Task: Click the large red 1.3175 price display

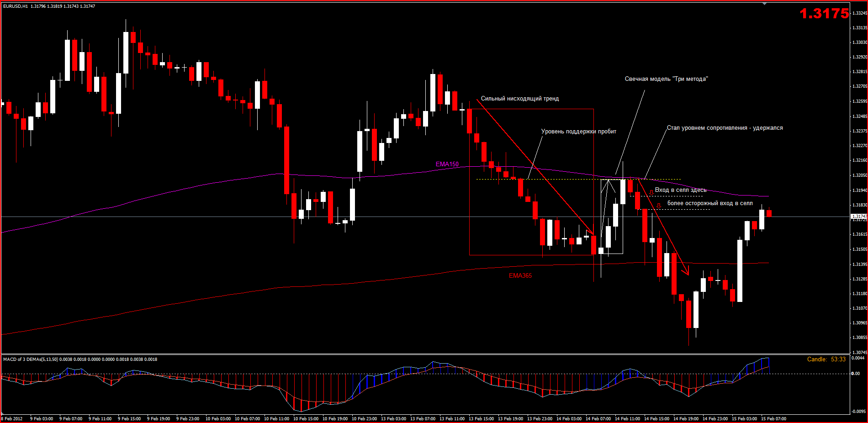Action: [824, 14]
